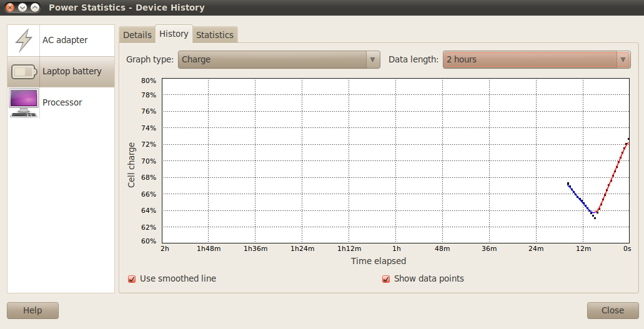The height and width of the screenshot is (329, 644).
Task: Click the Time elapsed axis label
Action: [x=379, y=261]
